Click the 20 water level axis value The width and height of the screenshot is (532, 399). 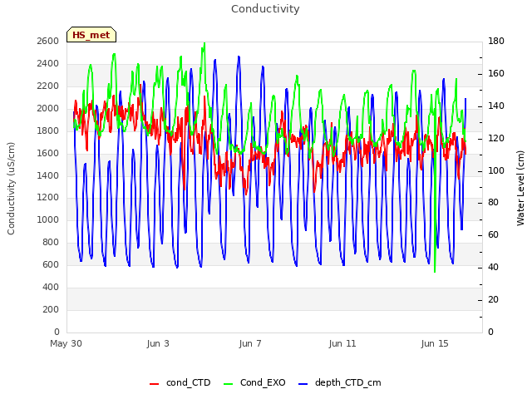493,299
